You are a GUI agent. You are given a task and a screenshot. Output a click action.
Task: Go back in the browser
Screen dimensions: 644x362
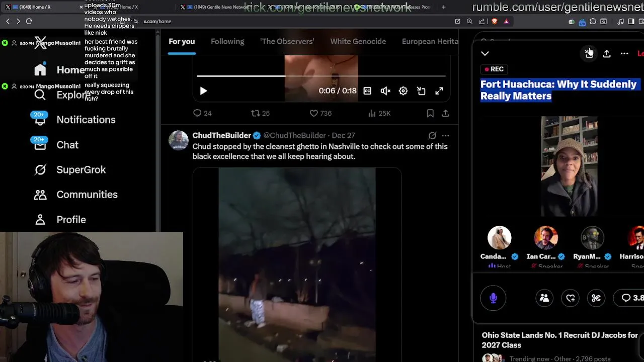(8, 21)
